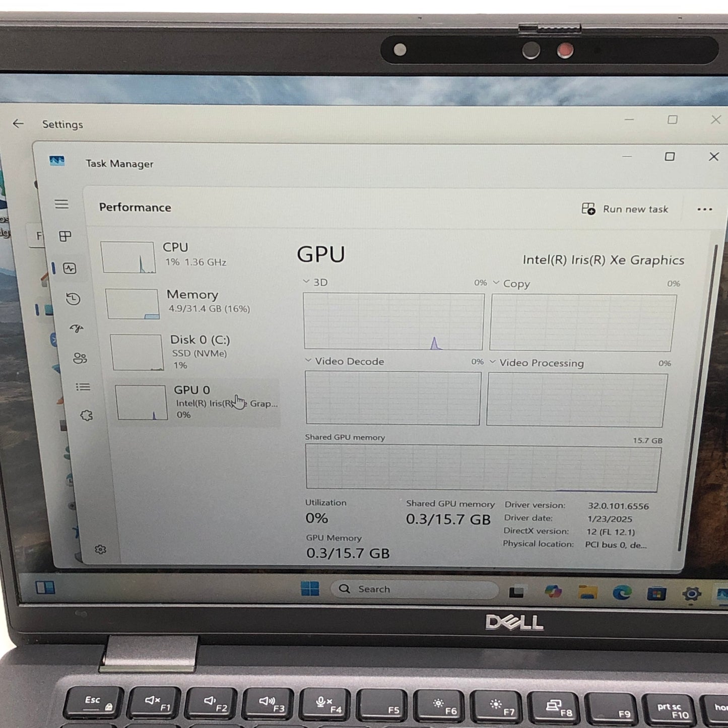Viewport: 728px width, 728px height.
Task: Open the Video Processing engine dropdown
Action: tap(493, 362)
